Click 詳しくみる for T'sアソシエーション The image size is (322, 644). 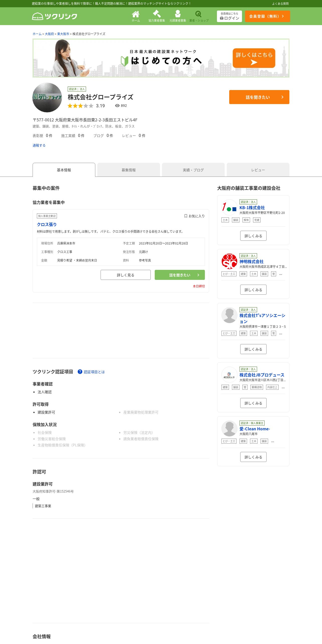click(253, 349)
